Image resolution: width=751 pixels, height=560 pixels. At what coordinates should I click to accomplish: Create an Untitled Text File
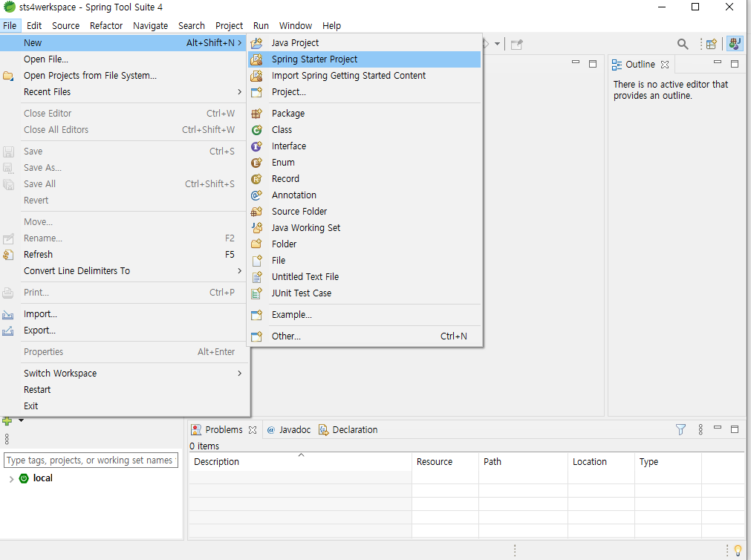click(x=365, y=276)
